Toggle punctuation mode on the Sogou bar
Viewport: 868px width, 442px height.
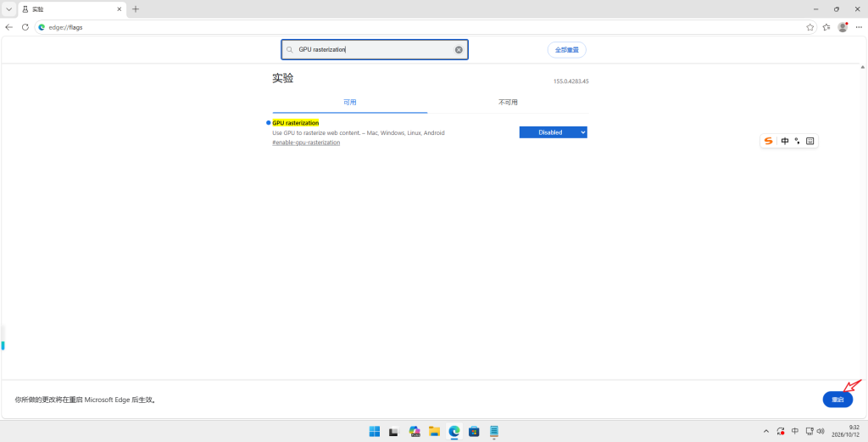tap(797, 141)
